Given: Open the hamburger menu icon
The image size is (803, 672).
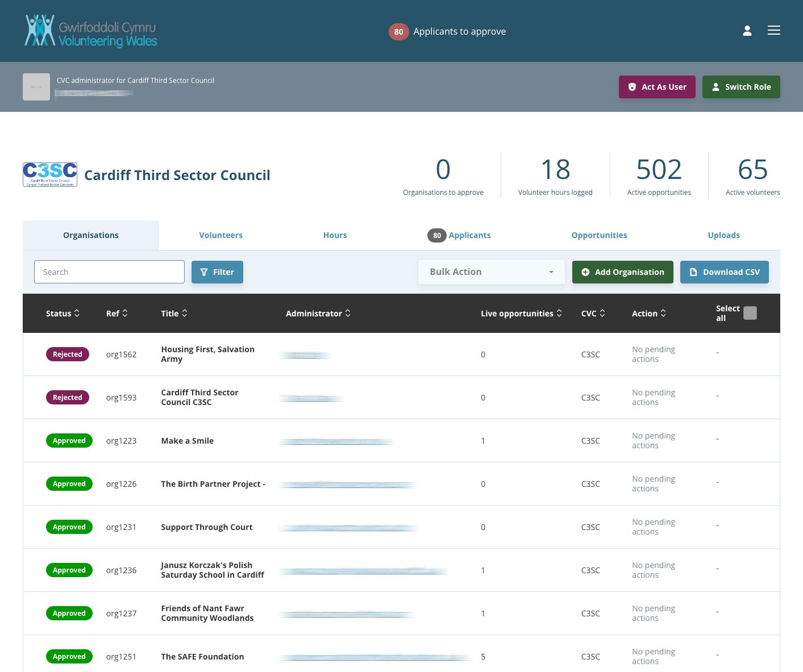Looking at the screenshot, I should 774,31.
